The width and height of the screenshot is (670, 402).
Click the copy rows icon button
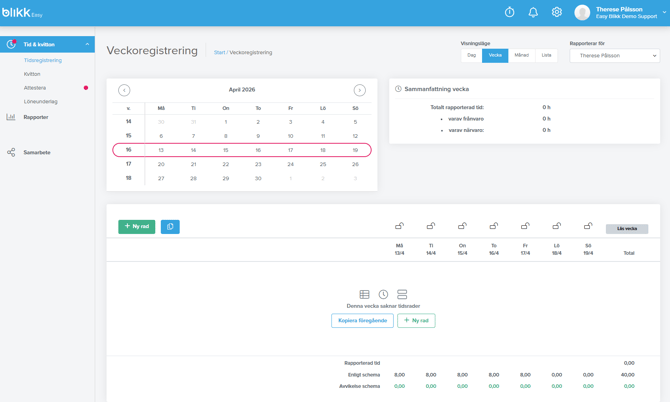pos(170,227)
